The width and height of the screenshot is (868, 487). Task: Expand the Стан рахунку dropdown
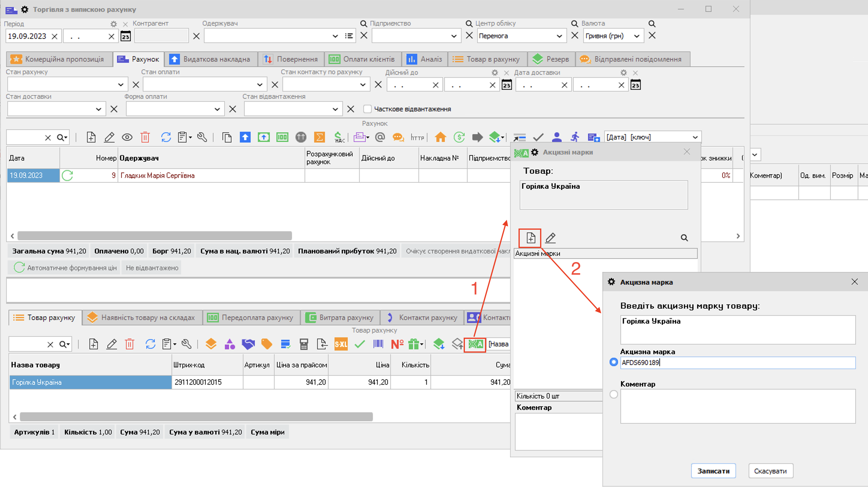coord(120,85)
